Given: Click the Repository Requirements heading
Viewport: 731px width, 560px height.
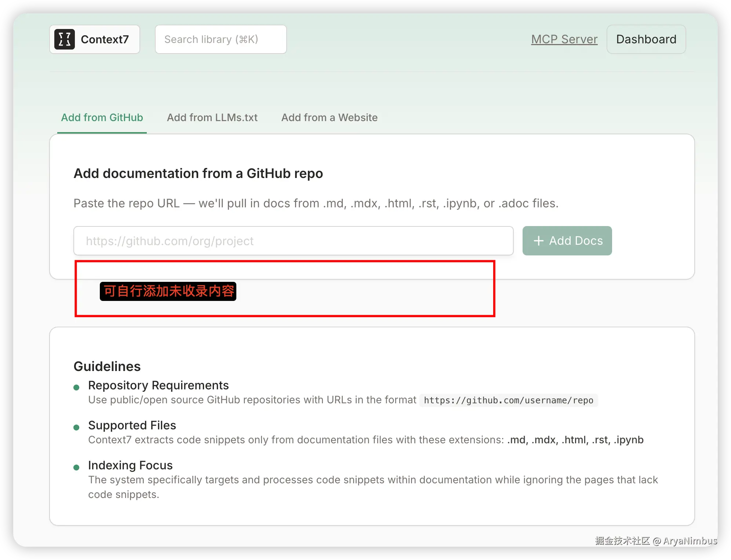Looking at the screenshot, I should pyautogui.click(x=158, y=385).
